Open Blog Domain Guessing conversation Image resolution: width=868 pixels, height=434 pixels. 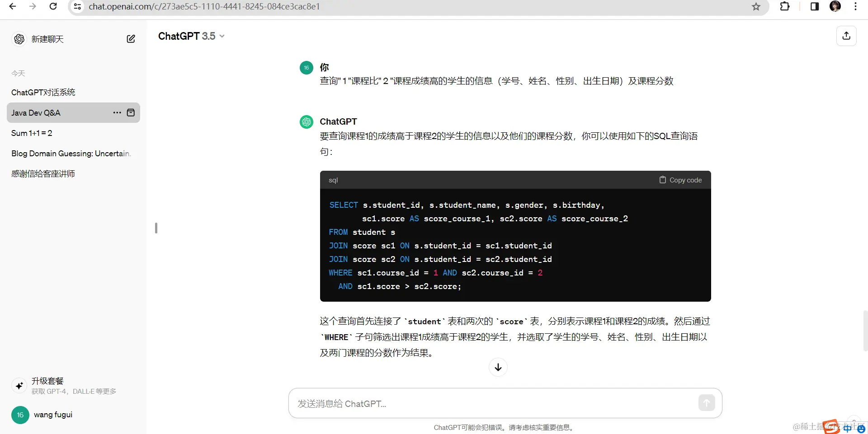click(73, 153)
